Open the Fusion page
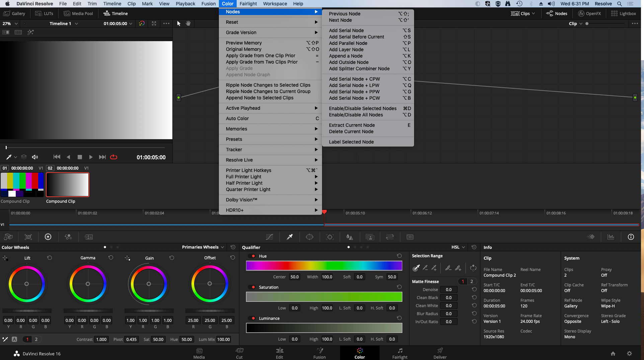This screenshot has width=644, height=360. pos(319,353)
